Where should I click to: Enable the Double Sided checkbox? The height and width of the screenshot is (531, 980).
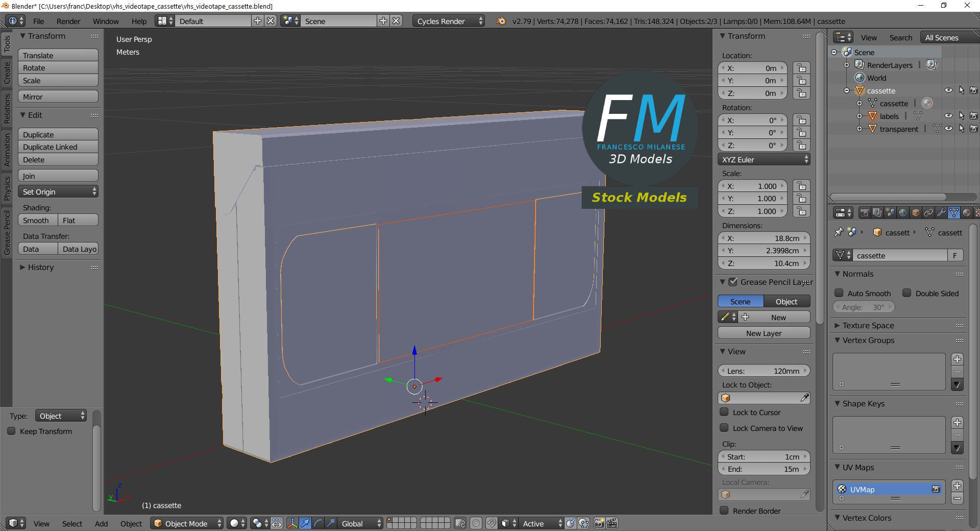tap(906, 293)
